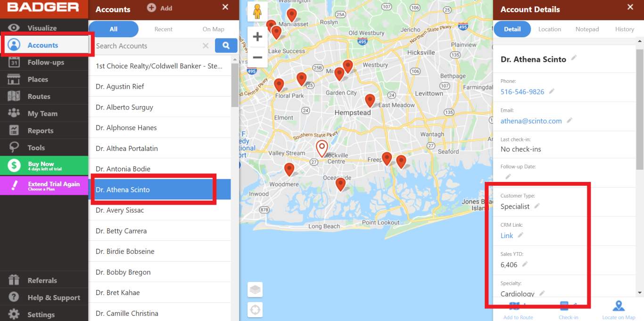Click the Add to Route icon
The width and height of the screenshot is (644, 321).
tap(514, 305)
